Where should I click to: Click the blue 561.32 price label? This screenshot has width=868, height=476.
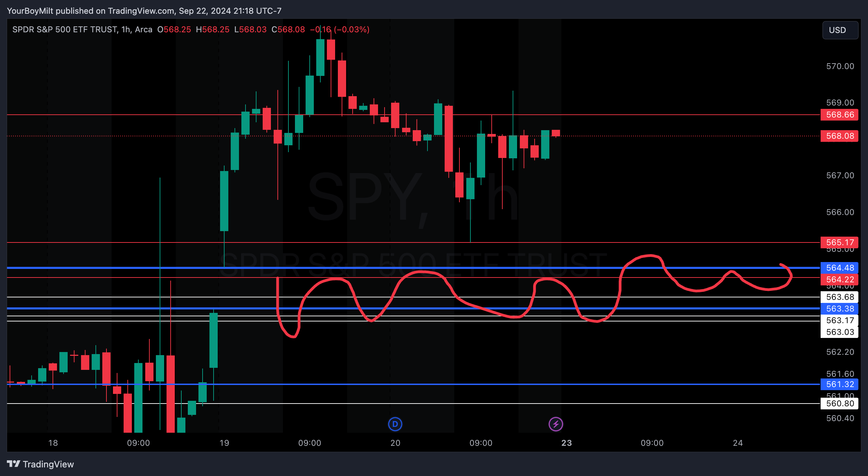[839, 384]
